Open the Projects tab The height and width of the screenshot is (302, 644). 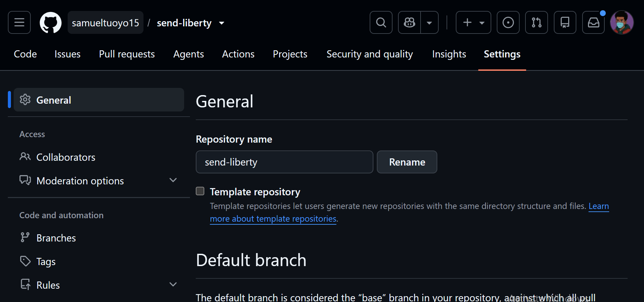click(x=290, y=54)
